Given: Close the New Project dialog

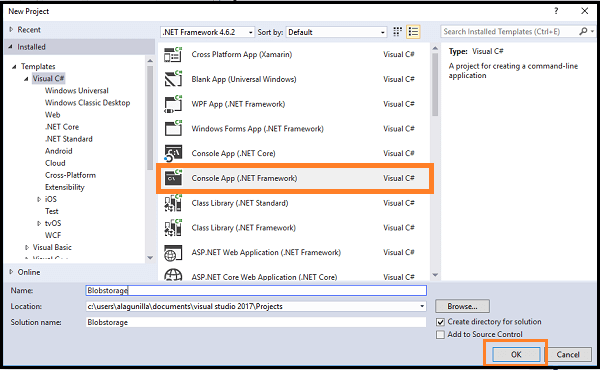Looking at the screenshot, I should (584, 11).
